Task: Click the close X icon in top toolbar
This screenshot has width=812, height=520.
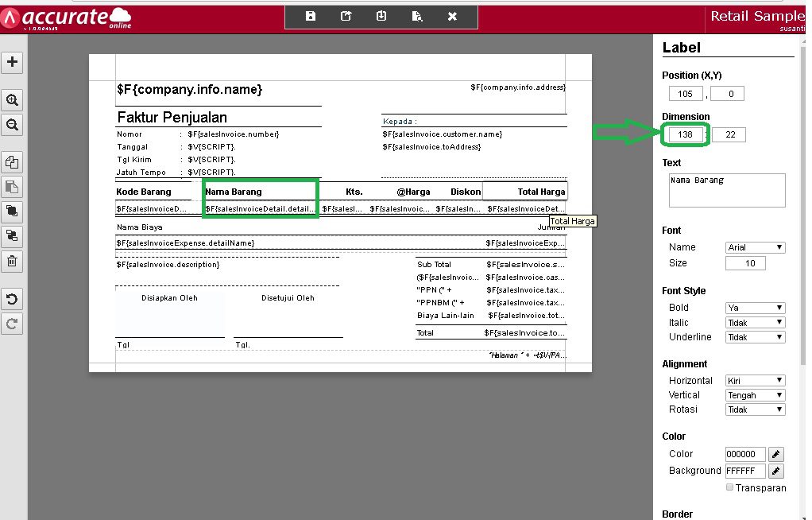Action: (452, 17)
